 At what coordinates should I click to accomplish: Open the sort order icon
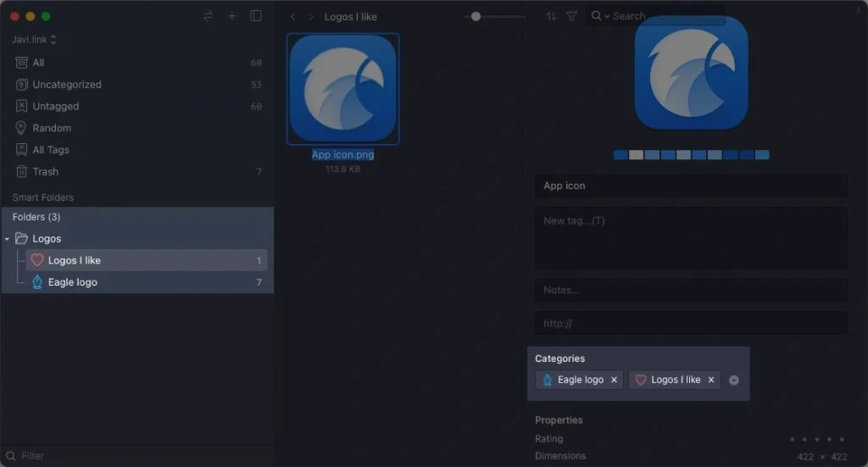[552, 16]
